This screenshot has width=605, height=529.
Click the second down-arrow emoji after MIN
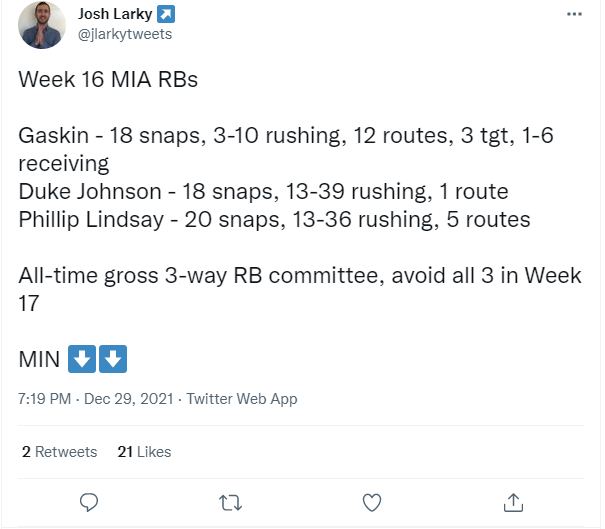113,359
